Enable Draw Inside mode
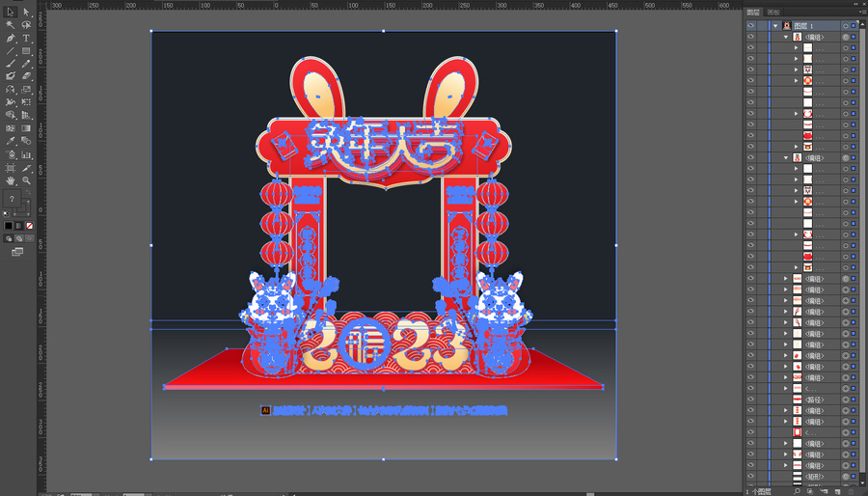The height and width of the screenshot is (496, 868). coord(29,238)
